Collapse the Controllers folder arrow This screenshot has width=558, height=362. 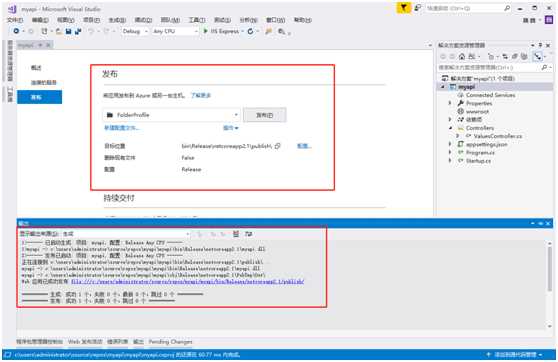450,128
